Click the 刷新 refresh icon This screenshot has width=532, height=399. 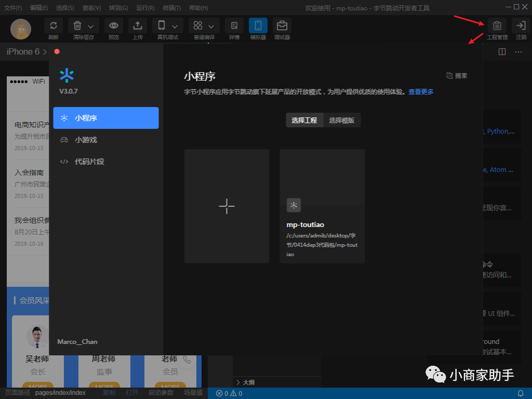click(54, 26)
